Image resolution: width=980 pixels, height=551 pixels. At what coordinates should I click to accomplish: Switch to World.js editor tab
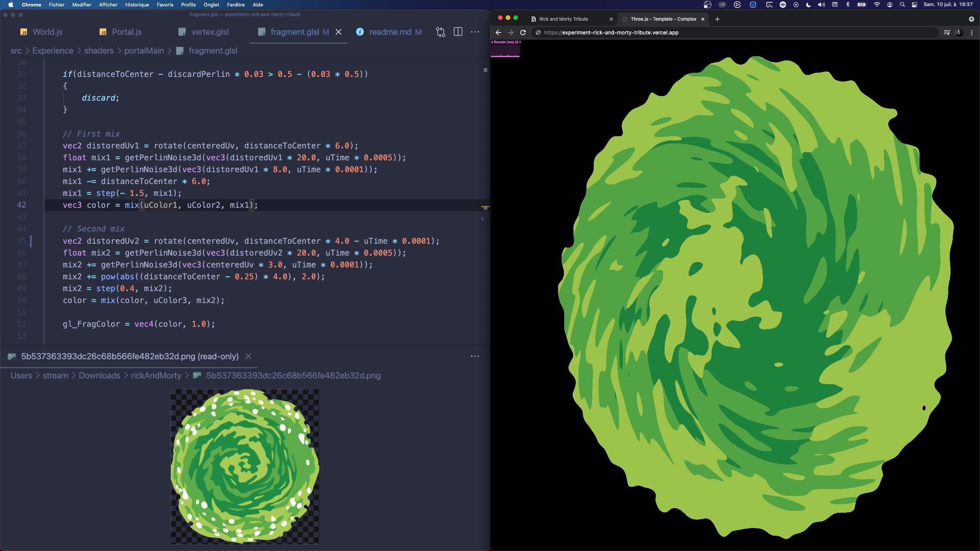[x=41, y=32]
